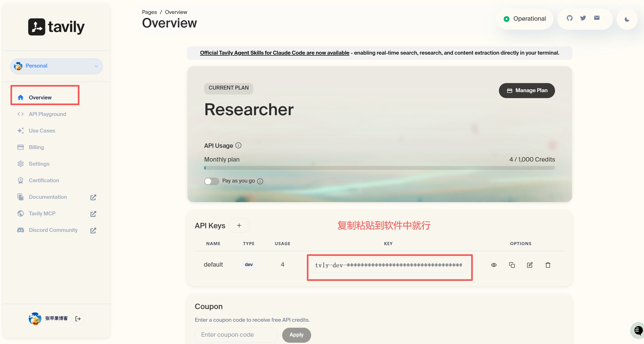Open the Agent Skills announcement link

point(274,53)
